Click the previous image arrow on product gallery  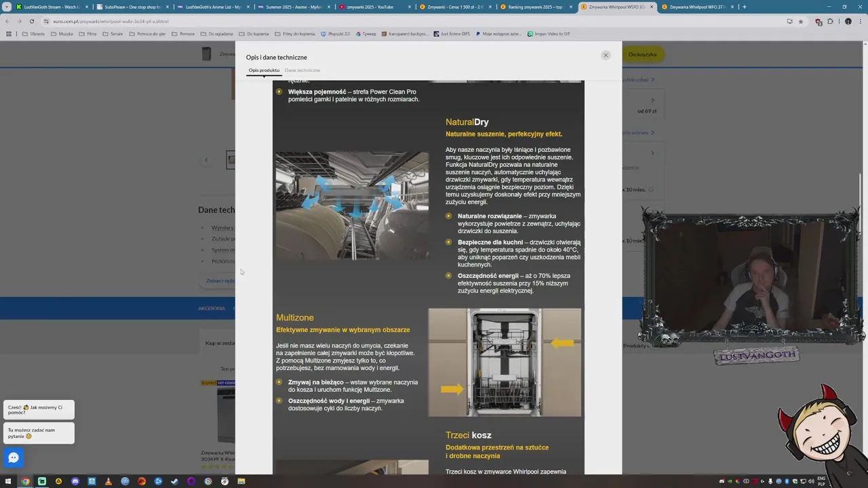click(x=206, y=160)
